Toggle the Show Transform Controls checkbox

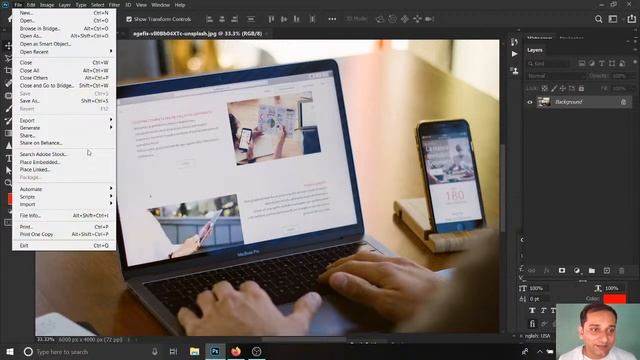click(x=129, y=19)
